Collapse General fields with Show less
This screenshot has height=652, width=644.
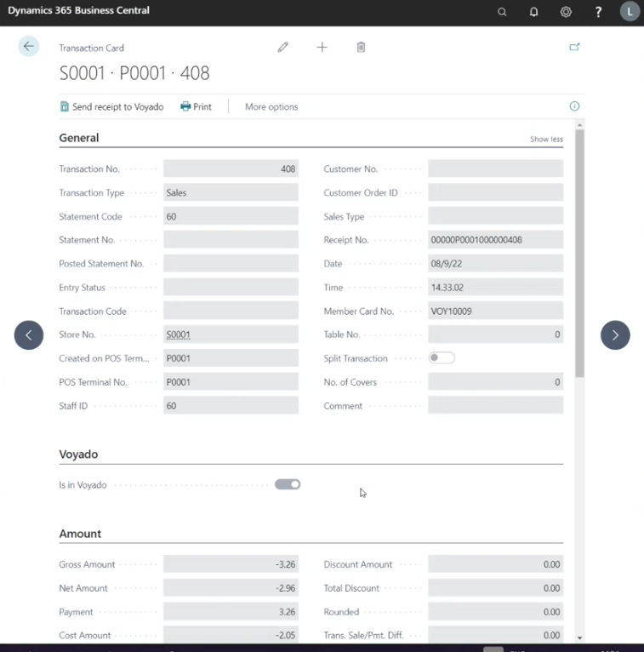tap(546, 140)
